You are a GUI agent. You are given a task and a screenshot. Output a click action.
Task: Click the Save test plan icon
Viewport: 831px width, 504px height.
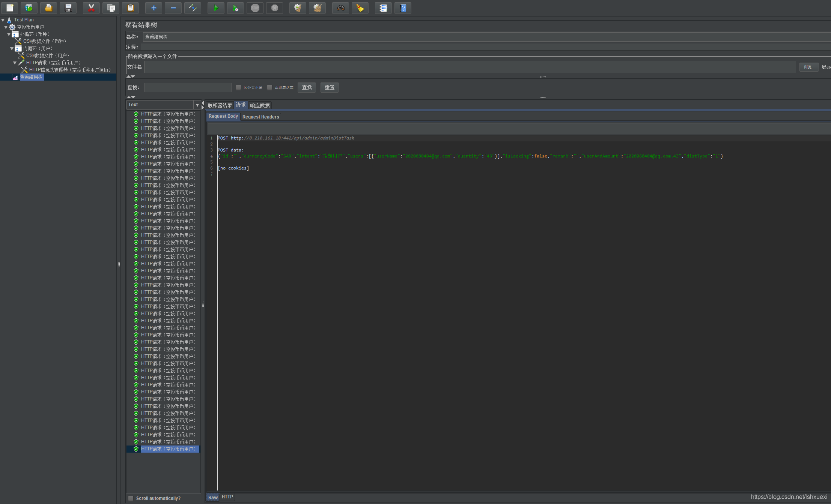point(68,8)
